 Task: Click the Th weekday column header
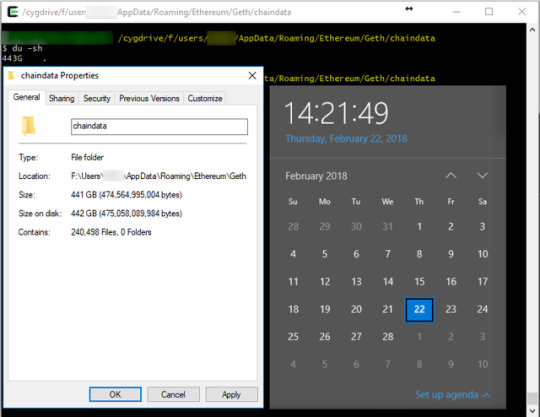[x=419, y=201]
